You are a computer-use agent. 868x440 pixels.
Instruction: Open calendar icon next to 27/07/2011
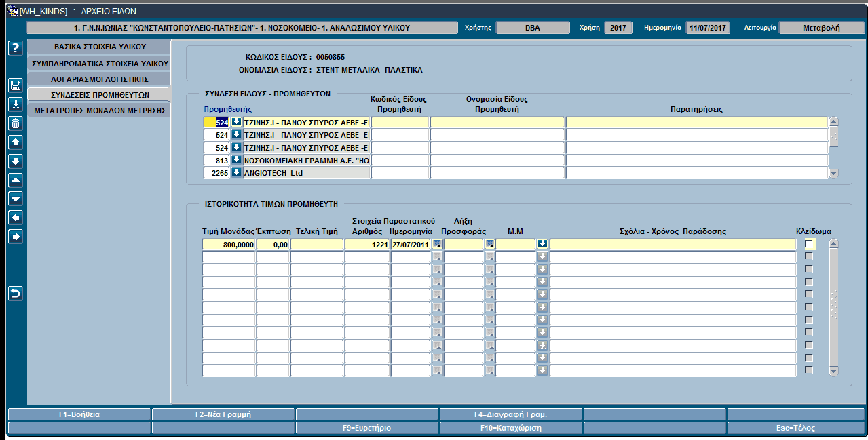coord(437,244)
